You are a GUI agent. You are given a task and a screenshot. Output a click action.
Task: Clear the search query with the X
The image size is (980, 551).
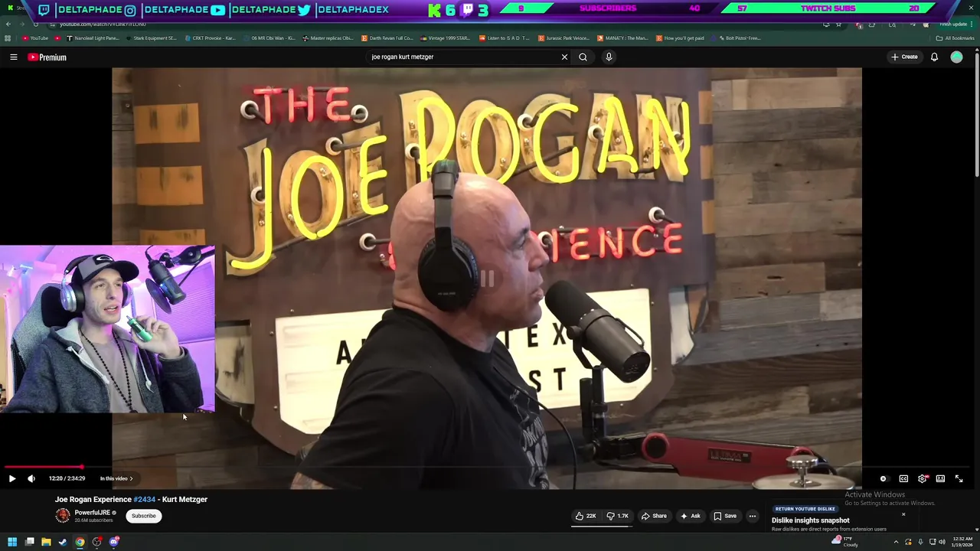(x=564, y=57)
